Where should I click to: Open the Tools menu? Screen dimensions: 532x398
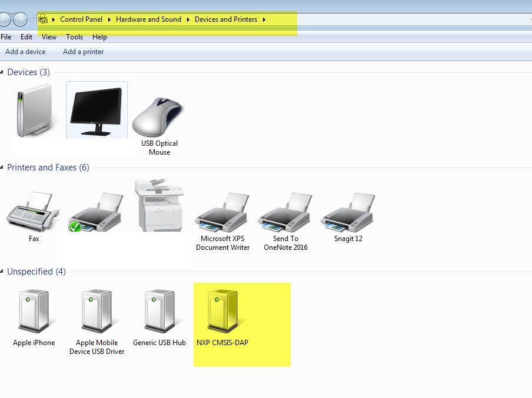point(74,37)
